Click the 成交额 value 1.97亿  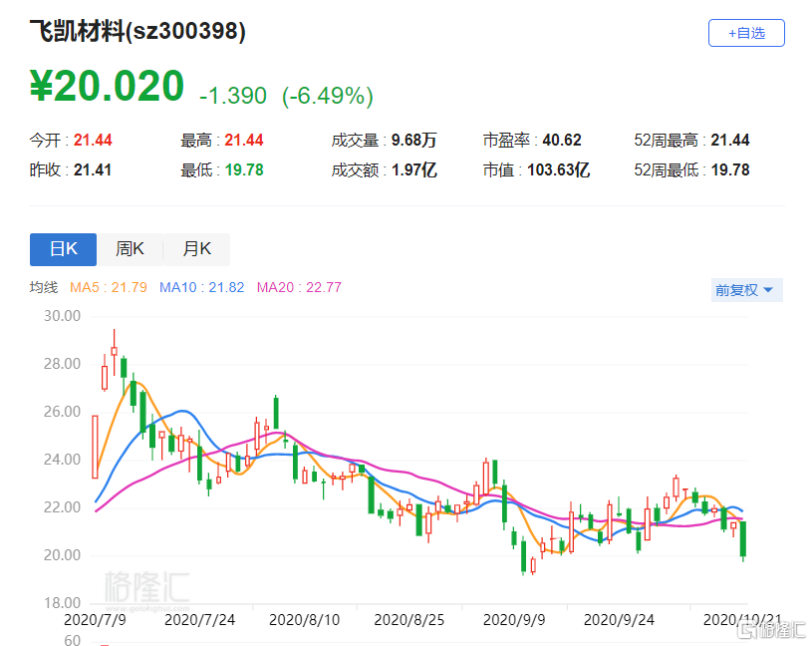tap(414, 169)
